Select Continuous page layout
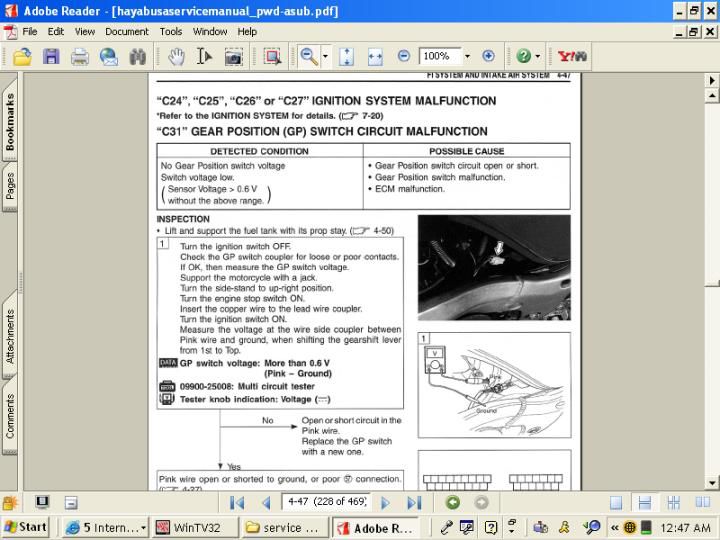720x540 pixels. (x=645, y=503)
